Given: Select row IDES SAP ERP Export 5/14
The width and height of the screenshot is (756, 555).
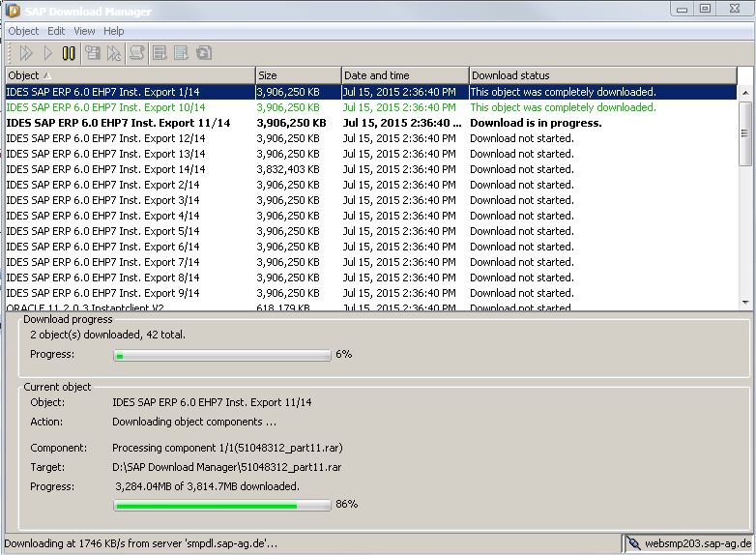Looking at the screenshot, I should pos(371,230).
